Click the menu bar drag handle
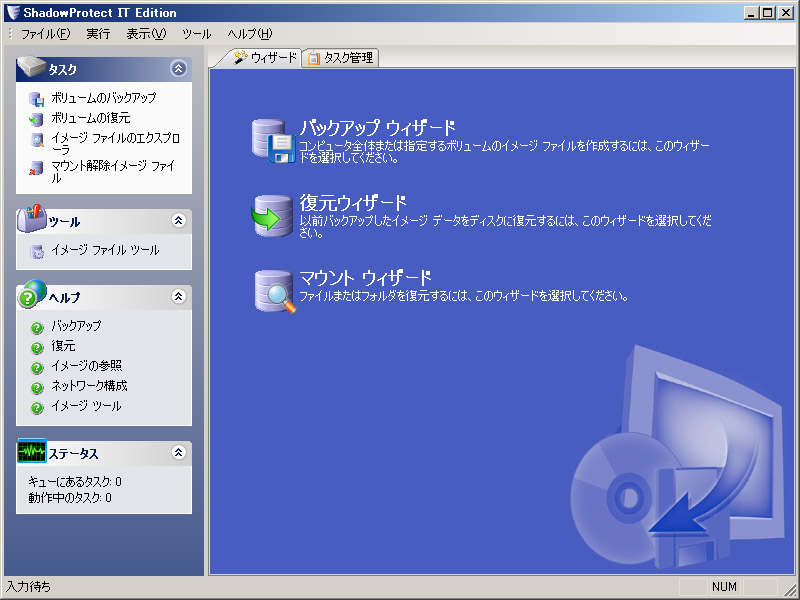The height and width of the screenshot is (600, 800). (x=10, y=34)
